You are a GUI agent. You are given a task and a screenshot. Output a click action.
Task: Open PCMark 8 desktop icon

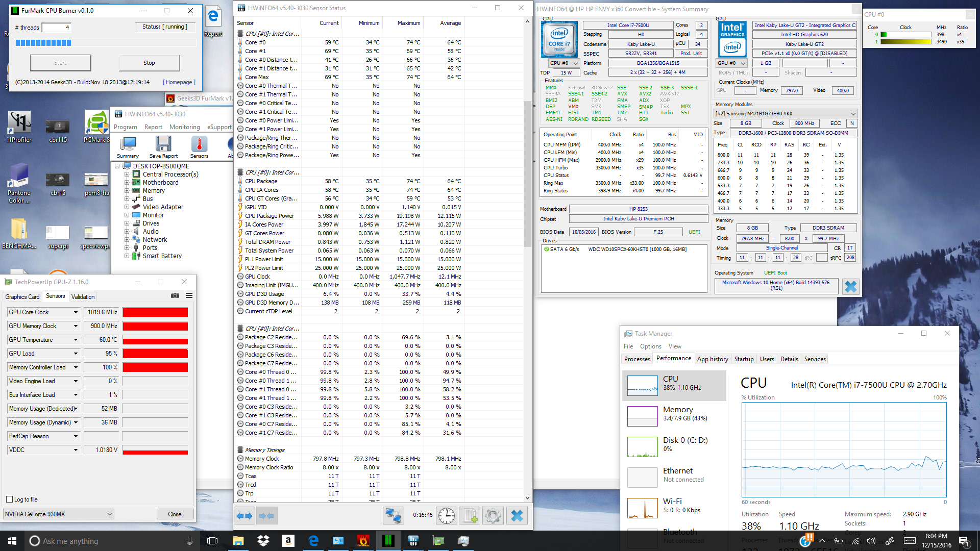click(97, 127)
